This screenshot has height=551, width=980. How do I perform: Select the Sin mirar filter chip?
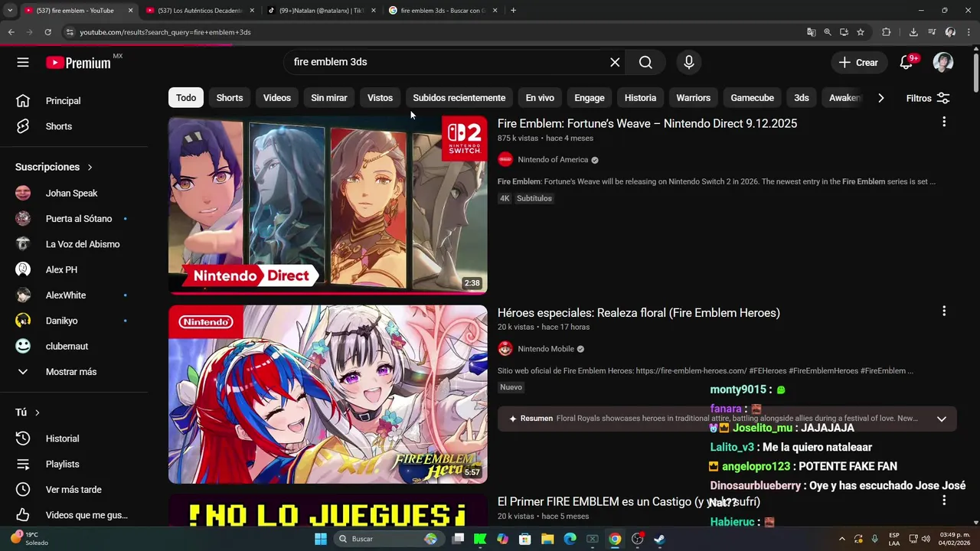point(329,98)
